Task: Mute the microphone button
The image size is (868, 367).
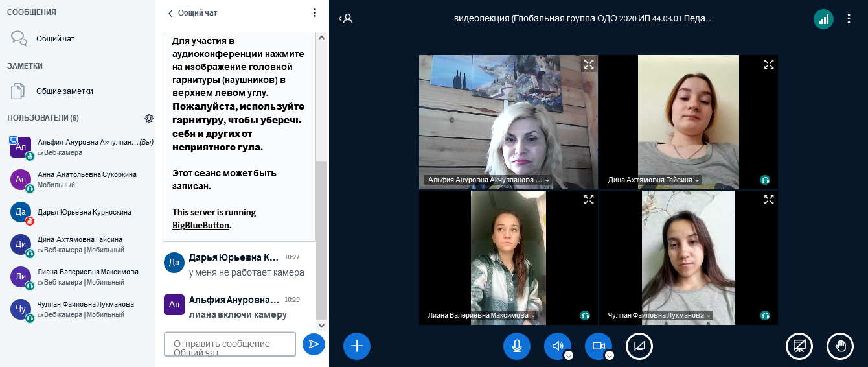Action: (516, 346)
